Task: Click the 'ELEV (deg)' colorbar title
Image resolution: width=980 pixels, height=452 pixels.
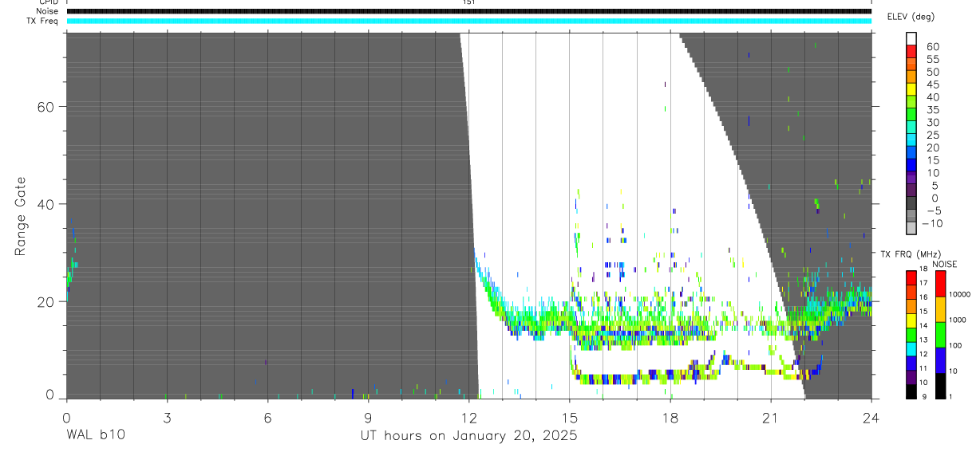Action: click(911, 17)
